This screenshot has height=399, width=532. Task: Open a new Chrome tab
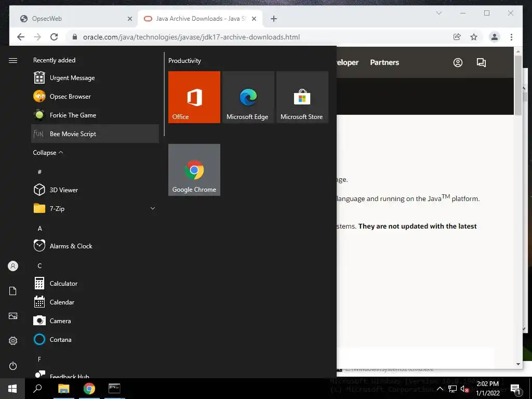click(274, 19)
